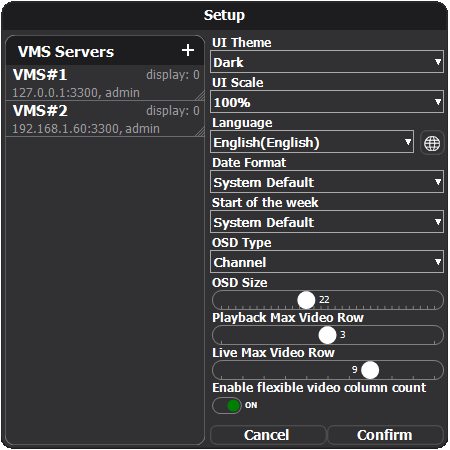
Task: Add a new VMS server with plus icon
Action: (188, 50)
